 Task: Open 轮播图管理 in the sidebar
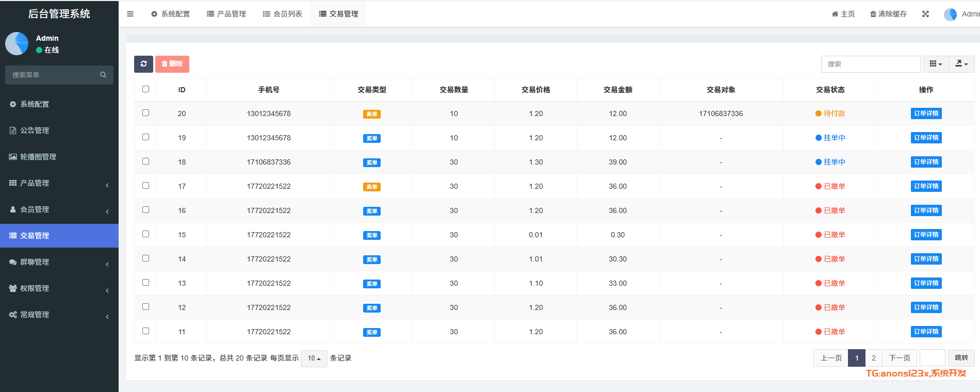pos(38,157)
